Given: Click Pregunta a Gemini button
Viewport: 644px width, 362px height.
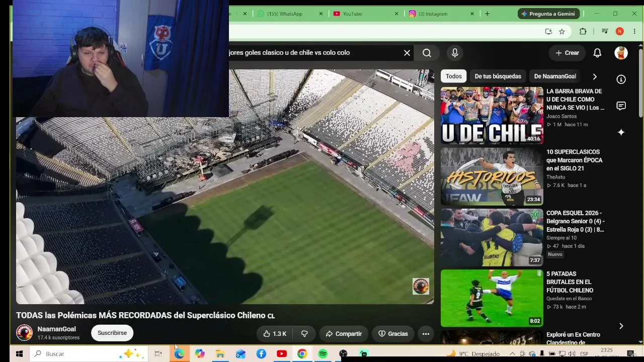Looking at the screenshot, I should [548, 14].
